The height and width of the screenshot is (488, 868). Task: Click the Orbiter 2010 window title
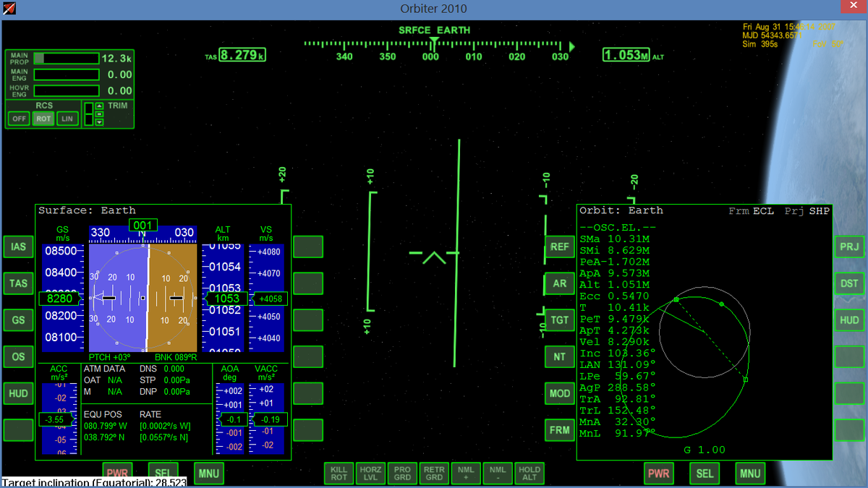point(434,9)
